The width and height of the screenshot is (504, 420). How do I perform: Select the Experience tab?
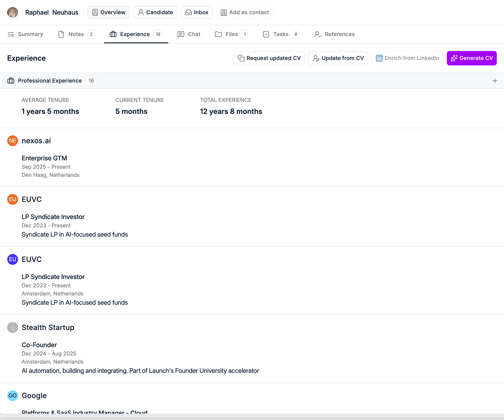click(x=136, y=34)
